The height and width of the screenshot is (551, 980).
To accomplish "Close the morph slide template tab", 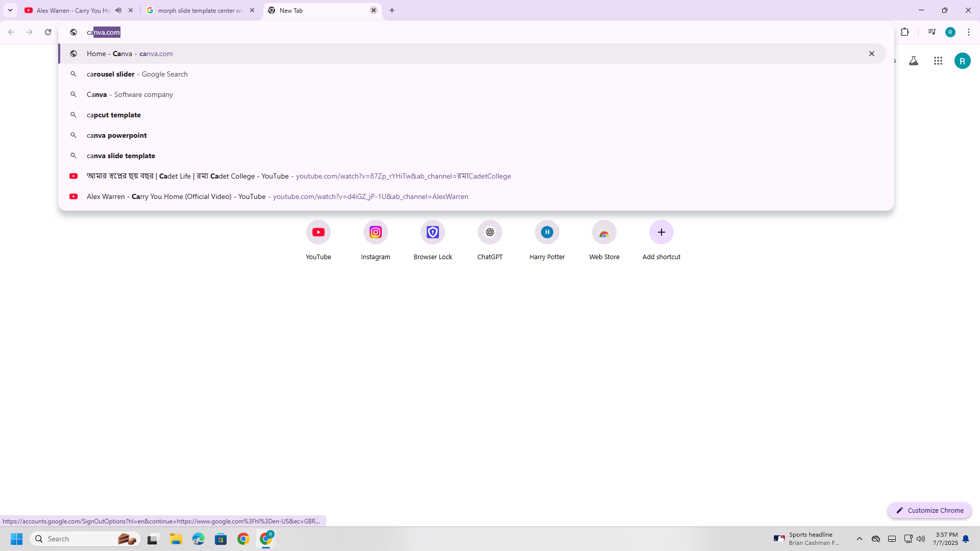I will click(x=252, y=10).
